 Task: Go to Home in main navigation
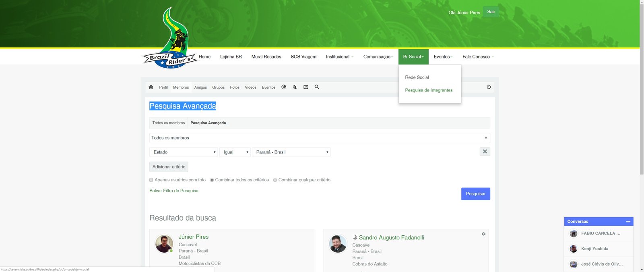tap(204, 57)
